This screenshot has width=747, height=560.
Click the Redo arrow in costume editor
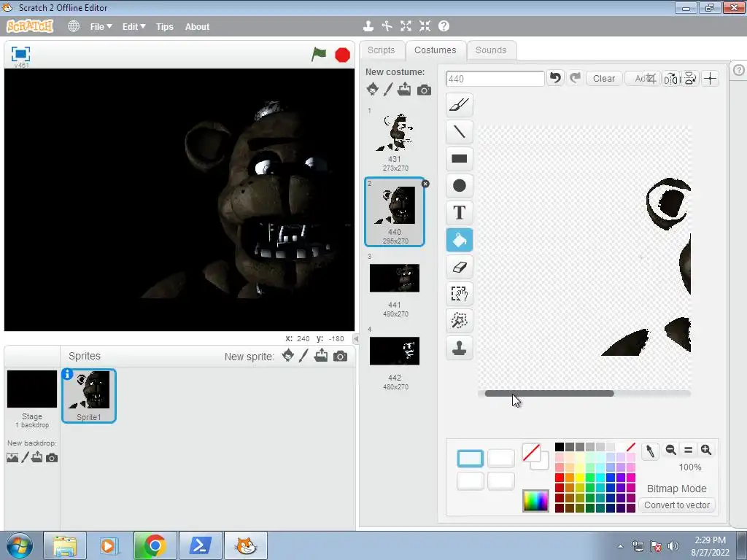click(x=575, y=78)
